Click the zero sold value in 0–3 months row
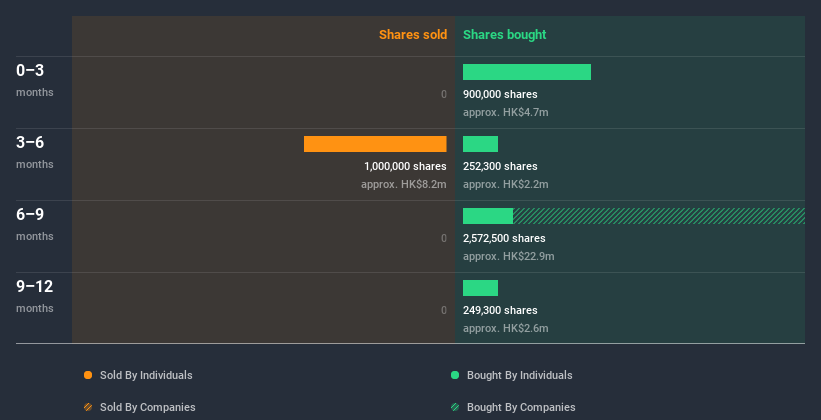This screenshot has width=821, height=420. 444,94
